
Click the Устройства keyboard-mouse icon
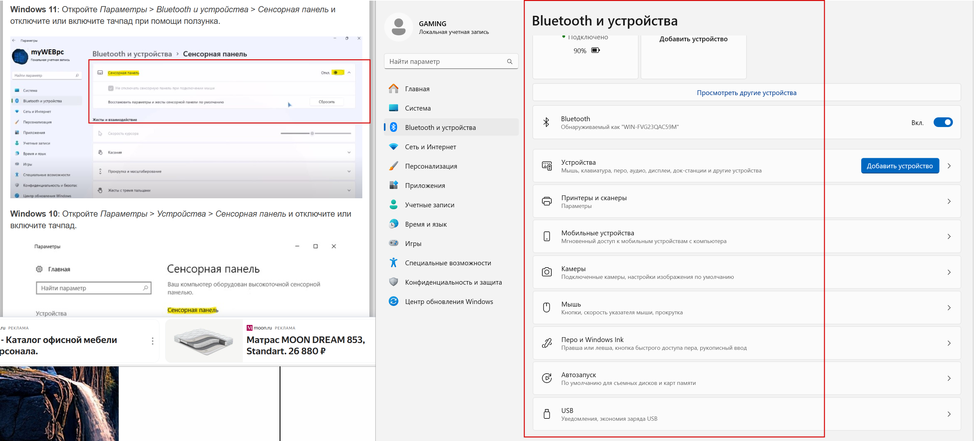point(547,166)
